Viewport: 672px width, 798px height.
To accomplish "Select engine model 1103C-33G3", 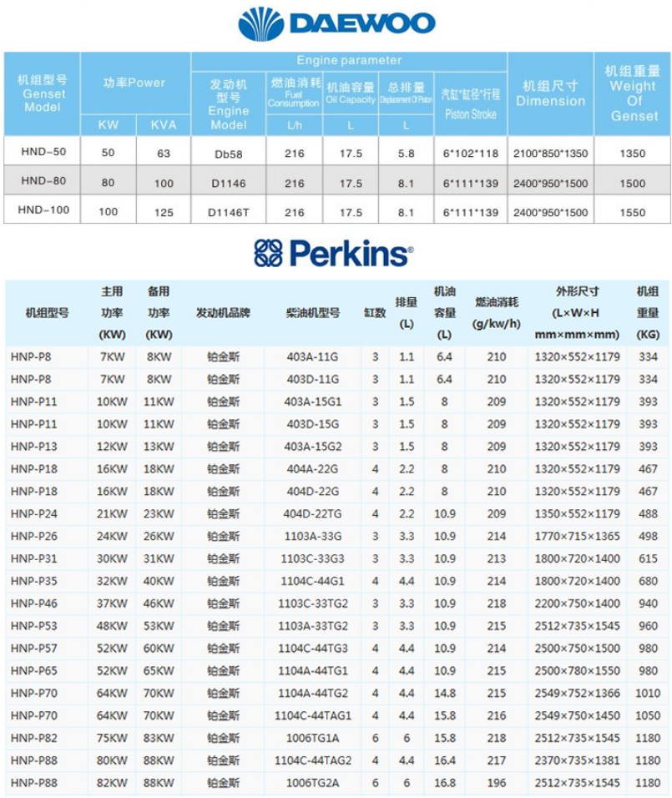I will [x=312, y=558].
